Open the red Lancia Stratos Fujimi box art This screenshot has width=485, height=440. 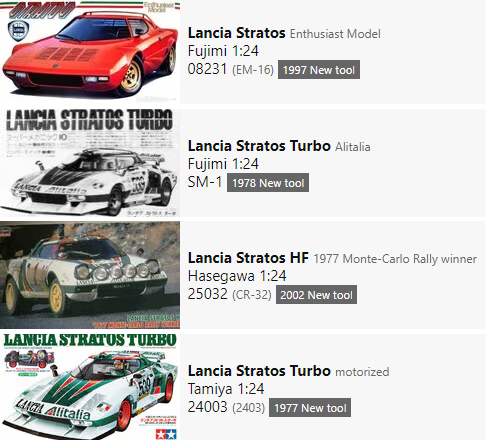(x=90, y=52)
